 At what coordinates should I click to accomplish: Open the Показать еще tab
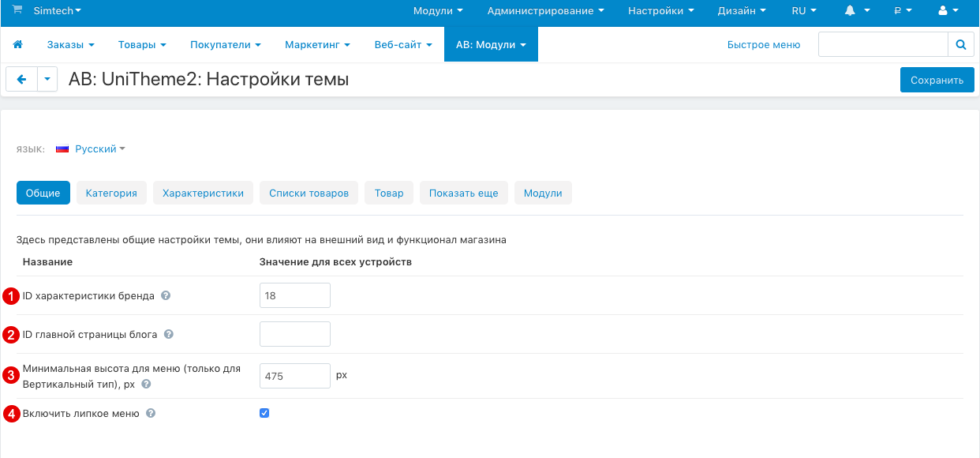click(x=463, y=192)
